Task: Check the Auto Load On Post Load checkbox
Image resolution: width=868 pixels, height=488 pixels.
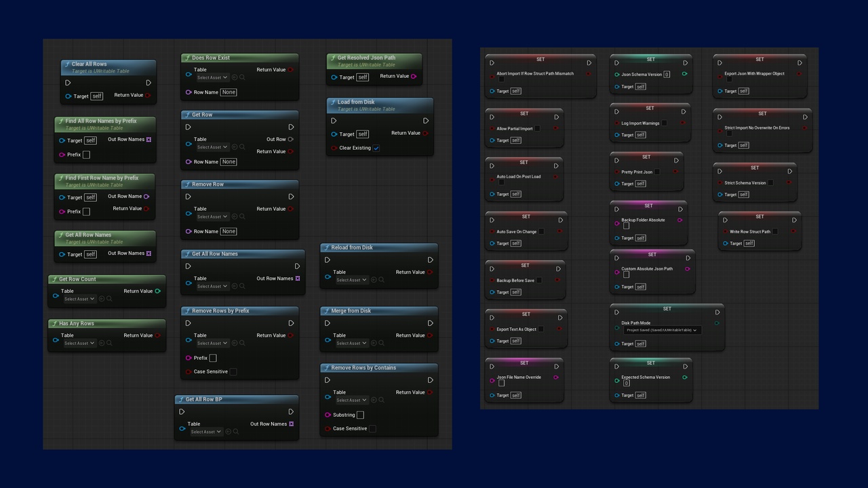Action: pos(501,182)
